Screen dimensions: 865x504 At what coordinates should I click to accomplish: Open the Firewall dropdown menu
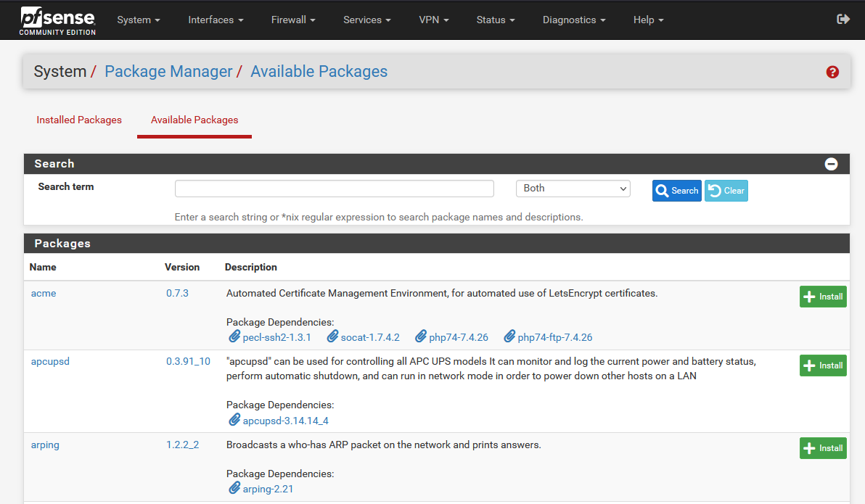(293, 20)
